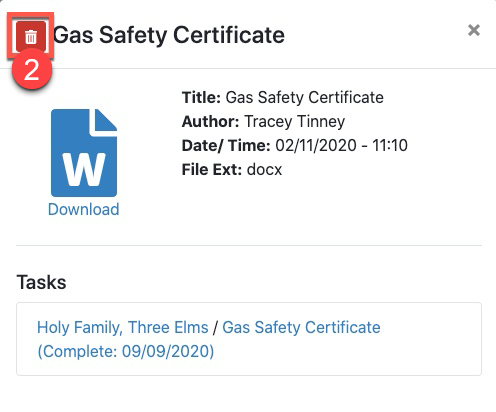Click the bold Title: label
This screenshot has height=412, width=496.
201,98
